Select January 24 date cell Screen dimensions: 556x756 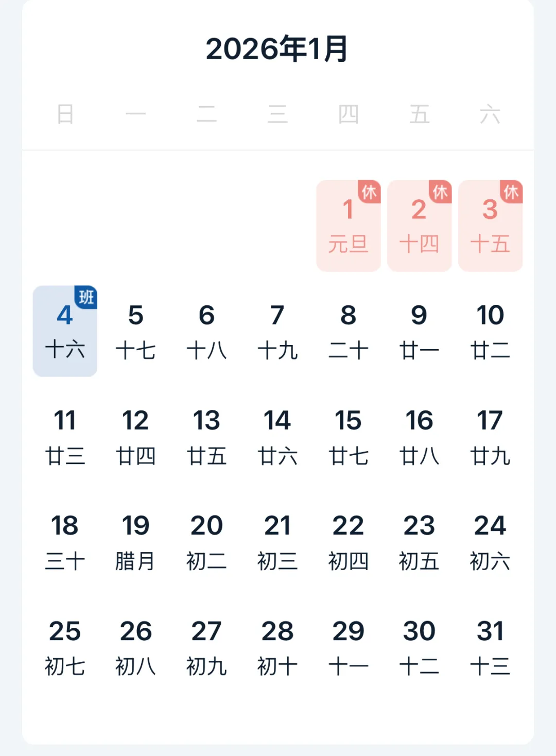pos(490,542)
